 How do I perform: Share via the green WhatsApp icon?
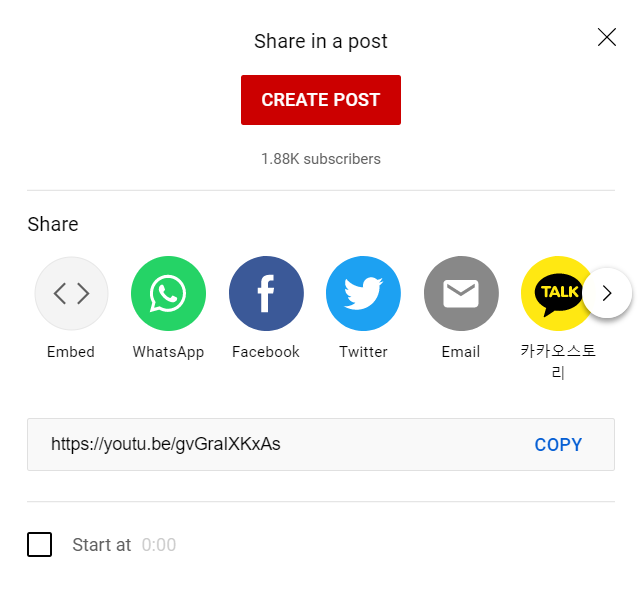[169, 293]
